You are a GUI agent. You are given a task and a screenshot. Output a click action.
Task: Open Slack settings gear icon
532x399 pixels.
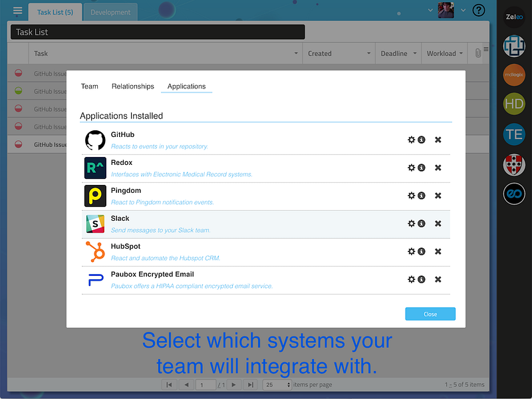click(x=411, y=223)
